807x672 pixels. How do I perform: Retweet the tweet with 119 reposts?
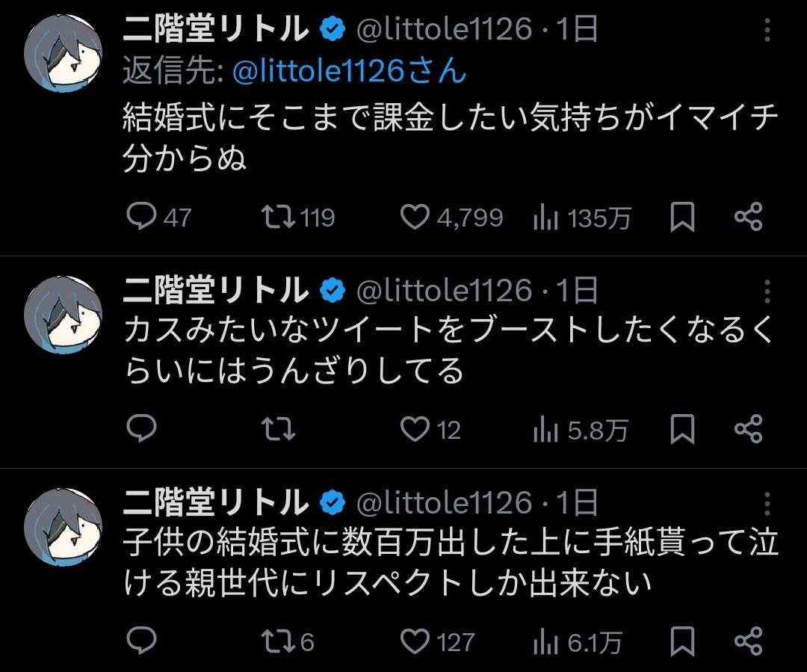[x=277, y=217]
